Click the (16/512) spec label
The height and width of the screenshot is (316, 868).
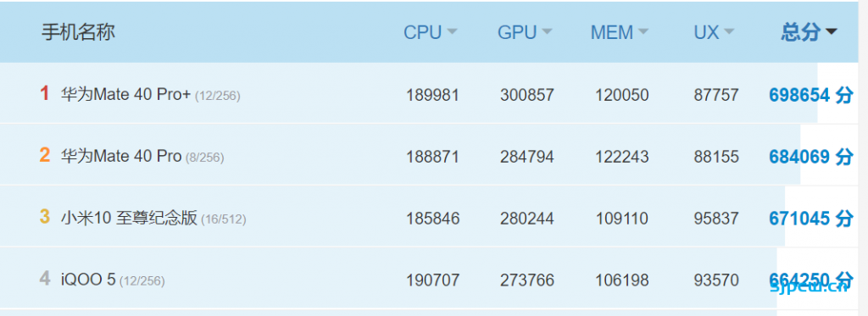pyautogui.click(x=224, y=219)
